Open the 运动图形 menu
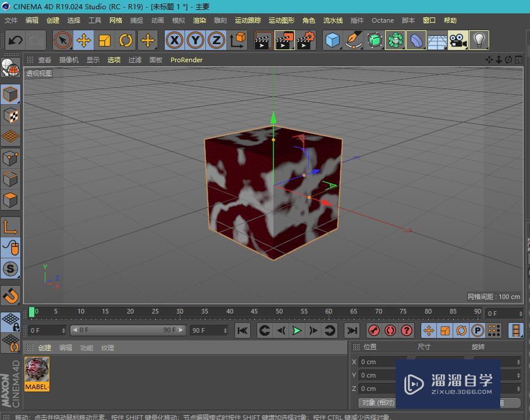The height and width of the screenshot is (420, 530). [281, 20]
